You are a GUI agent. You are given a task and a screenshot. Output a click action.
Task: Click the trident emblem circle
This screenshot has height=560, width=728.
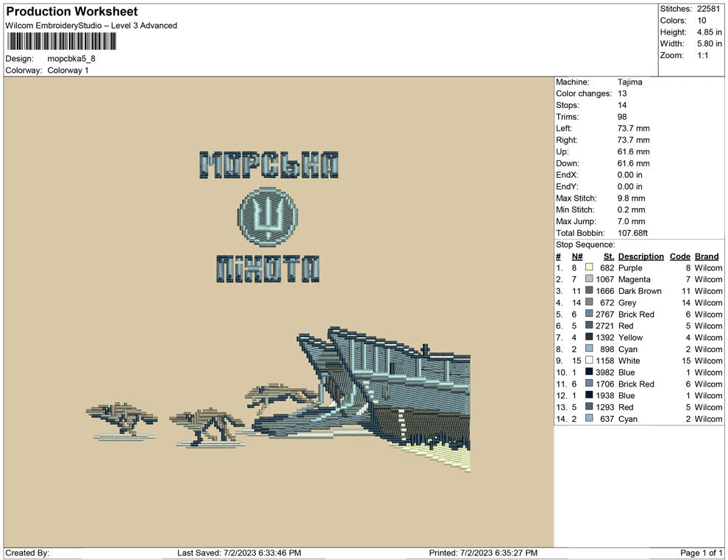point(268,217)
